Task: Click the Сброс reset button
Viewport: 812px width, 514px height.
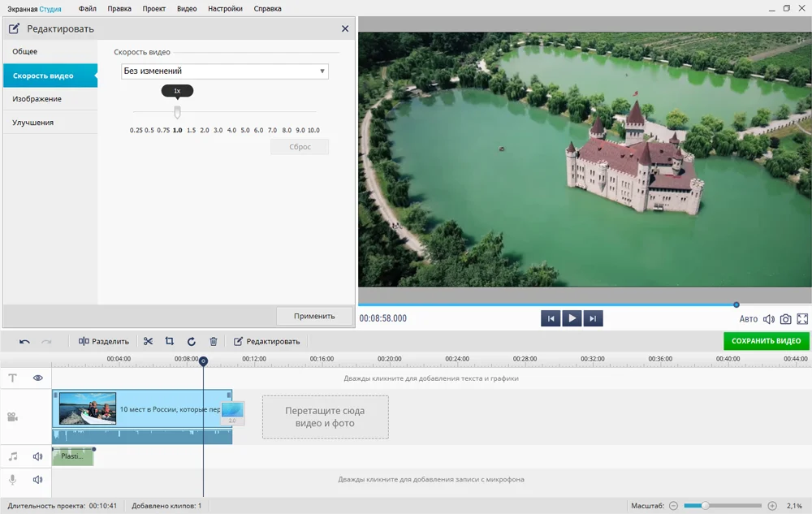Action: click(x=300, y=146)
